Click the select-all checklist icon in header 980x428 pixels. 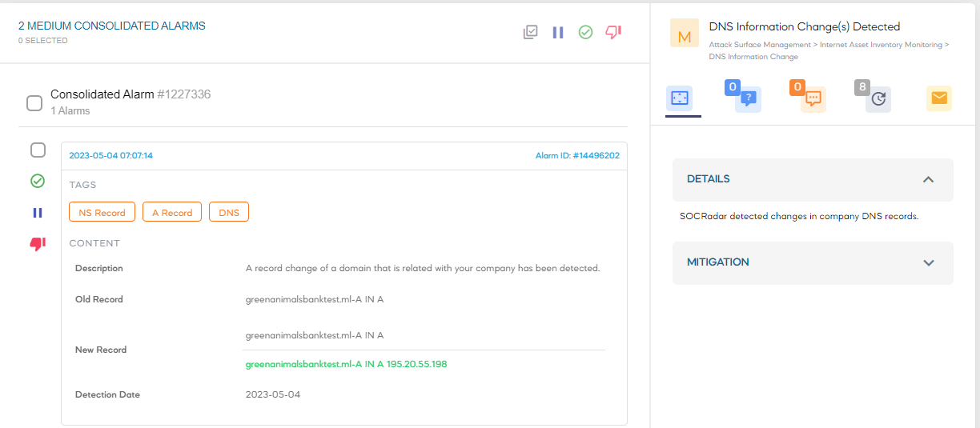pos(530,32)
